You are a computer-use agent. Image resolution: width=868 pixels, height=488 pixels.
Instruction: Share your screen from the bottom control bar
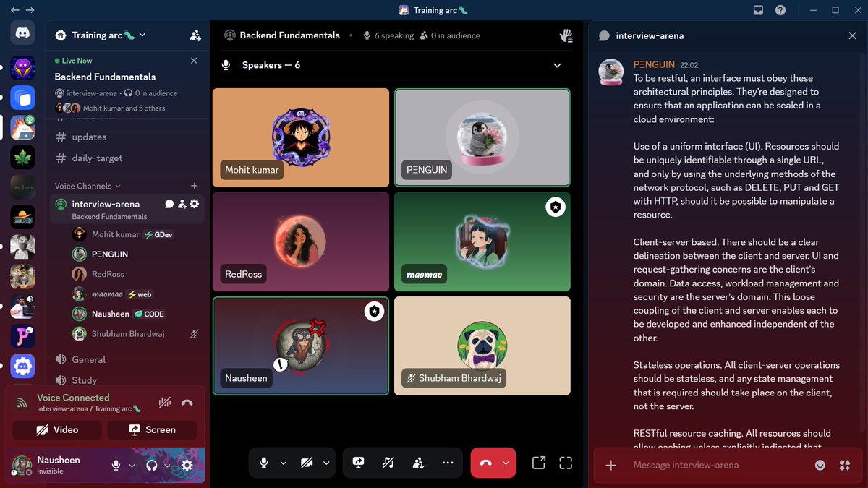[x=358, y=463]
